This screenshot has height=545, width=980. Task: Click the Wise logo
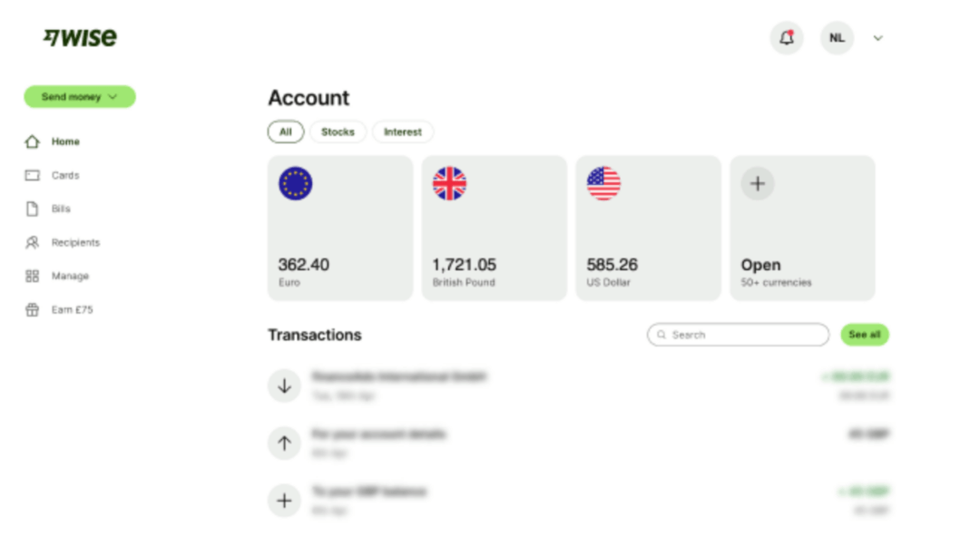point(80,38)
